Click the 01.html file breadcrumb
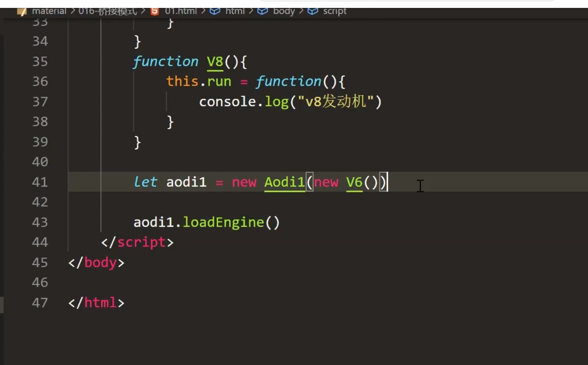 click(x=181, y=11)
